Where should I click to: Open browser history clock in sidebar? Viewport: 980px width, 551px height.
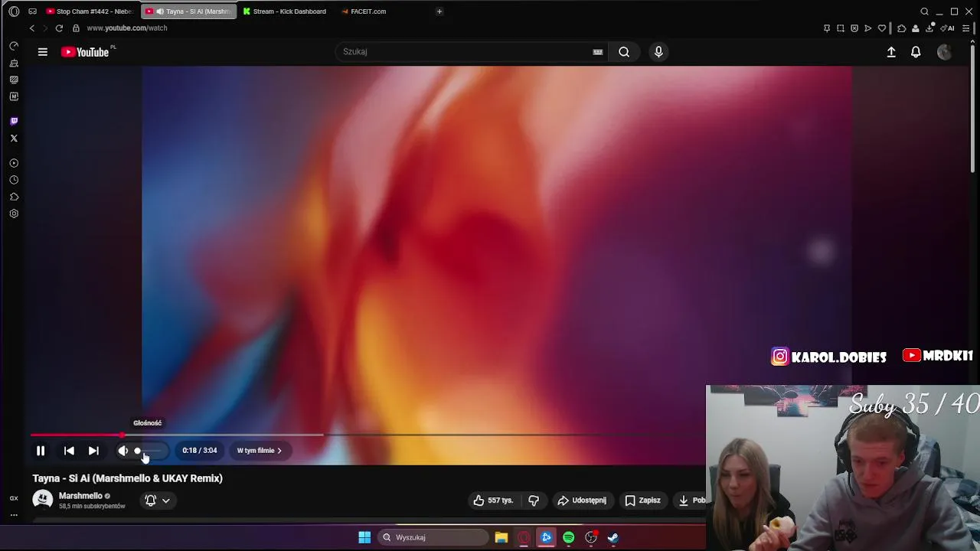coord(14,180)
